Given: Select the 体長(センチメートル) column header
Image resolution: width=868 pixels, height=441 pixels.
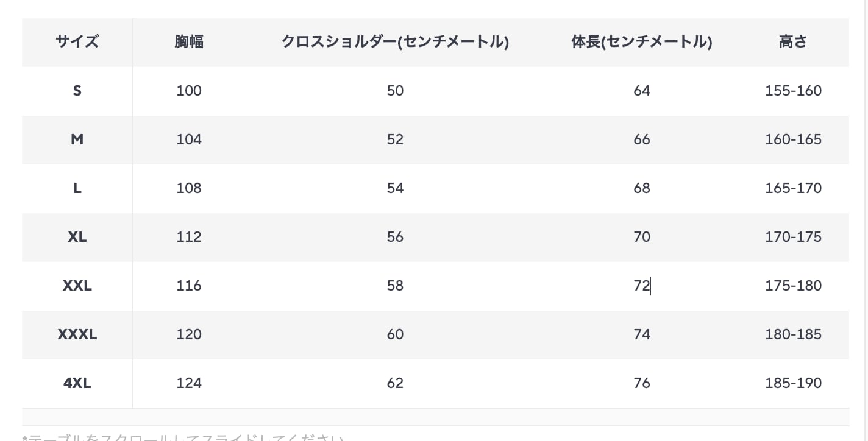Looking at the screenshot, I should pyautogui.click(x=641, y=42).
